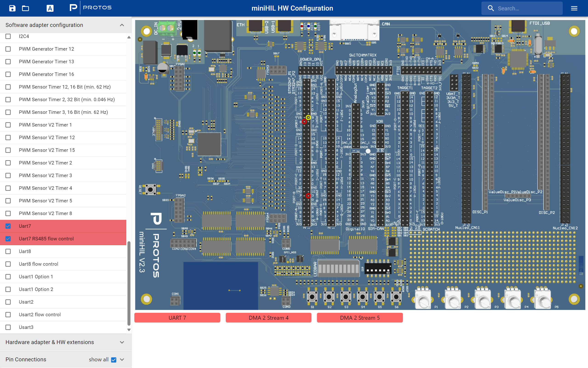Enable PWM Generator Timer 12
588x368 pixels.
point(8,49)
